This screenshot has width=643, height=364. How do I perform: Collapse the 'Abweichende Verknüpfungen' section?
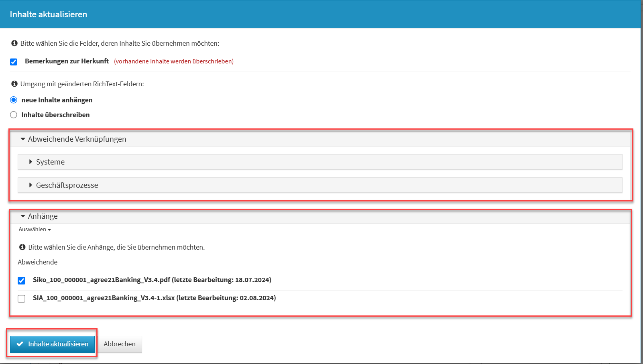[320, 139]
